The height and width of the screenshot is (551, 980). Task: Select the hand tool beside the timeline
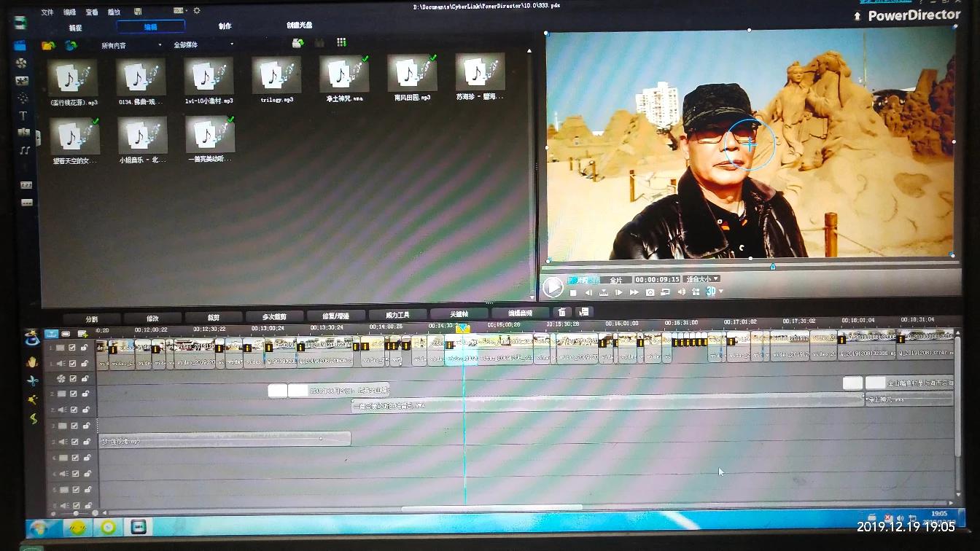point(32,362)
